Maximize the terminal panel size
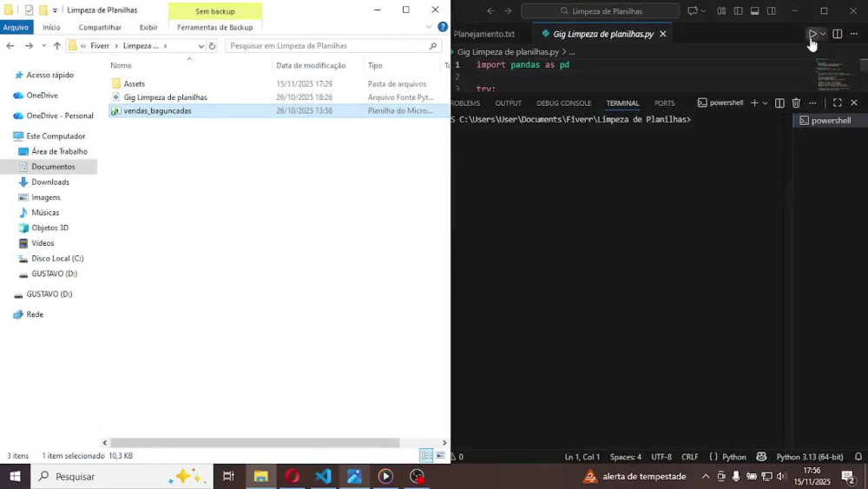 838,103
